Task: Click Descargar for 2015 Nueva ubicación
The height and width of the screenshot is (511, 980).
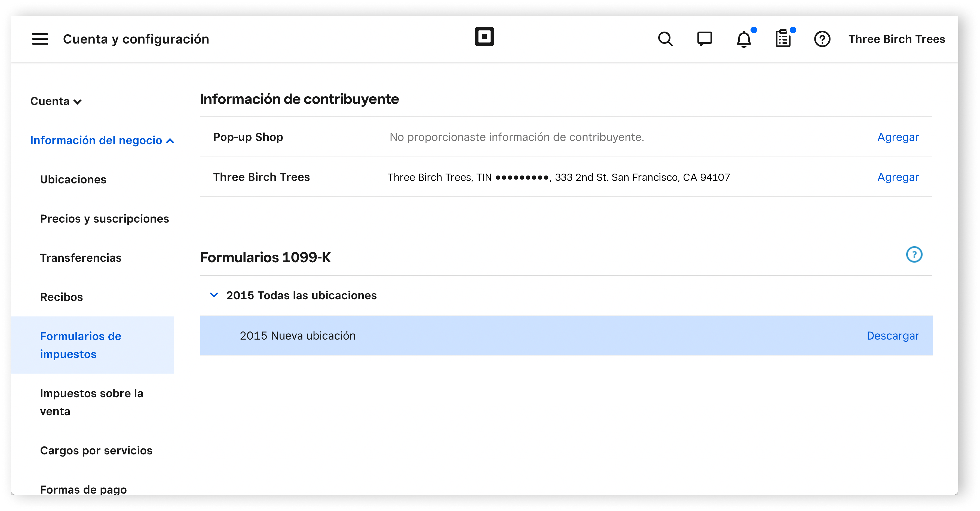Action: click(x=893, y=335)
